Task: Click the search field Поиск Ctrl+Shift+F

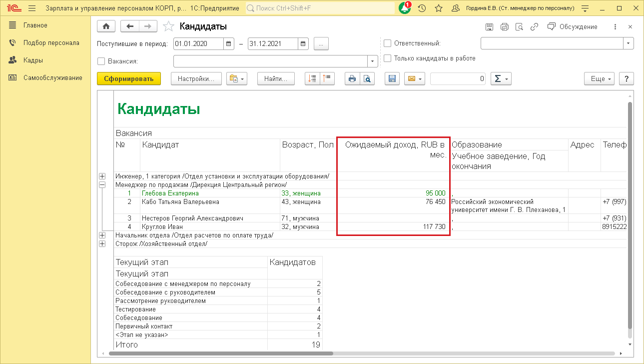Action: tap(320, 8)
